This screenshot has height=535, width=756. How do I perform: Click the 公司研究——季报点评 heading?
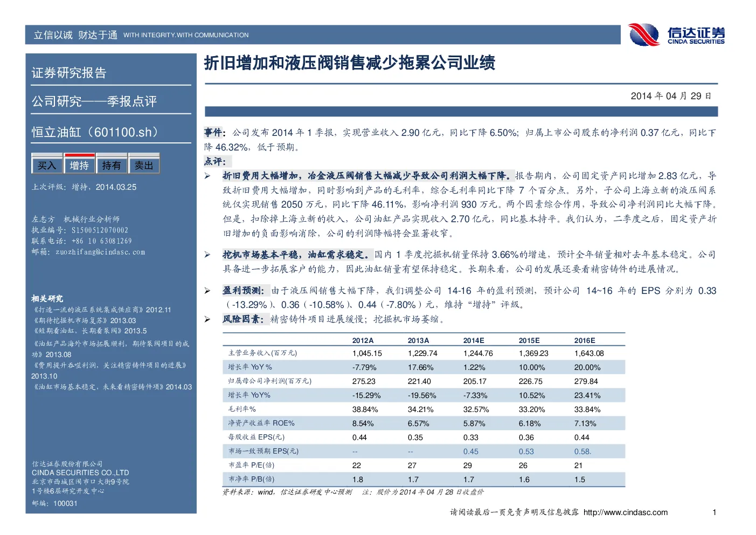(x=94, y=101)
